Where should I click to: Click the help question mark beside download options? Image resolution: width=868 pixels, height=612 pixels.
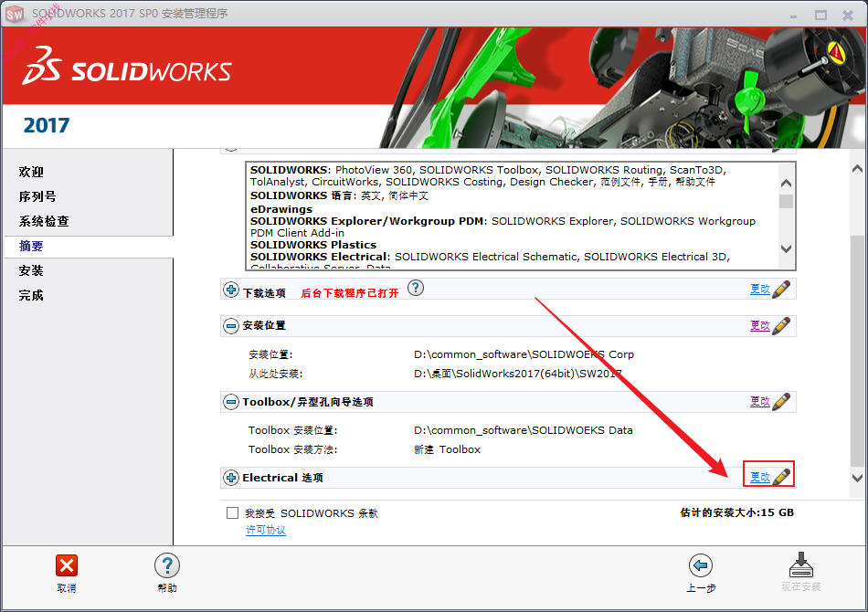pyautogui.click(x=416, y=288)
